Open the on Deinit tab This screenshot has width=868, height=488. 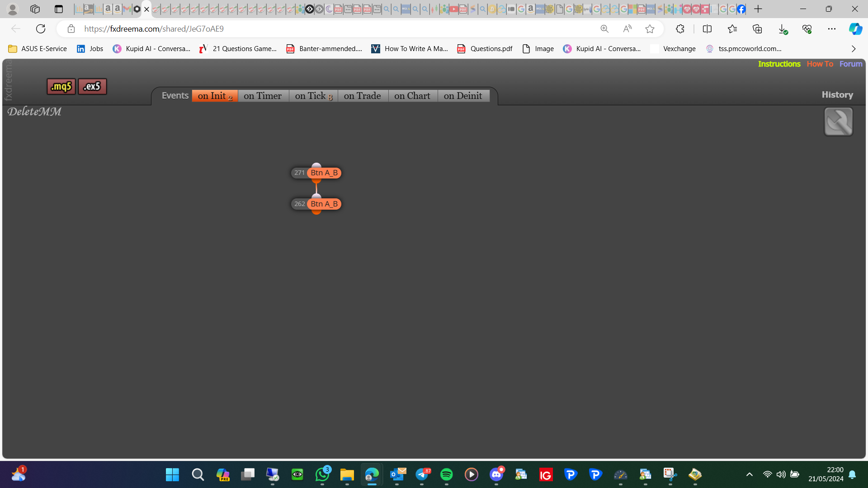[x=463, y=96]
